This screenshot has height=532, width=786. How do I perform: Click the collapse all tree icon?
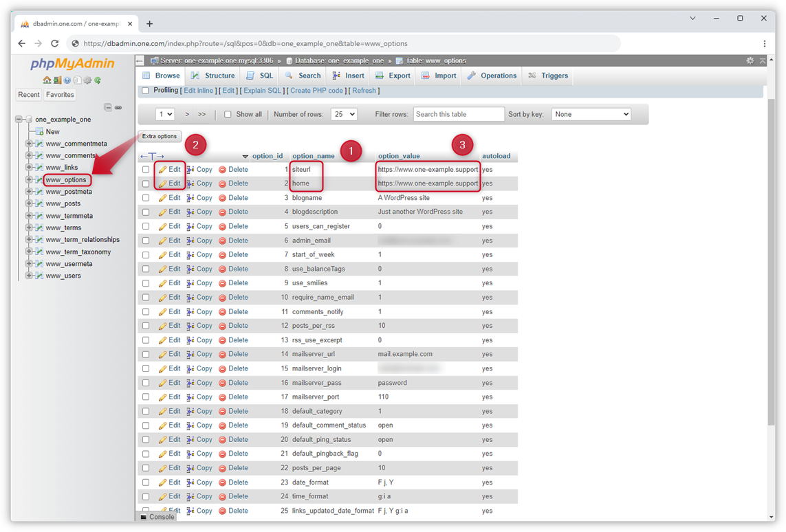point(107,107)
